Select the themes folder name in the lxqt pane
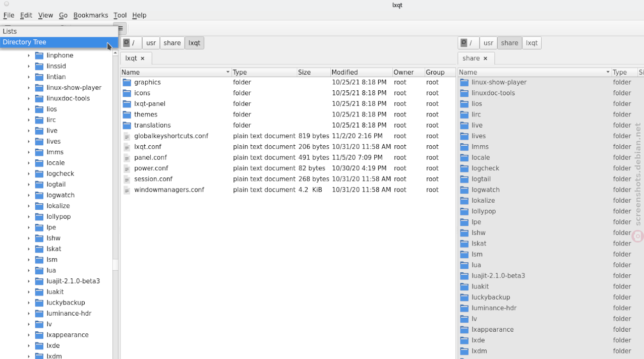Screen dimensions: 644x359 click(146, 114)
